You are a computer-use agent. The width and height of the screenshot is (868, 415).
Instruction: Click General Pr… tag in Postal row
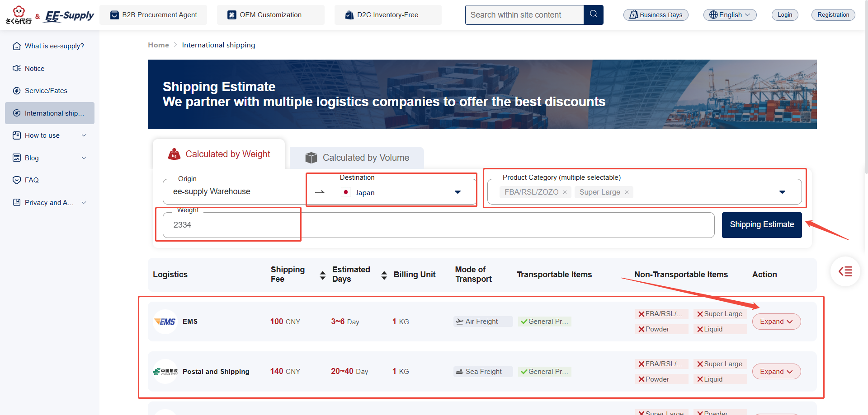point(544,372)
